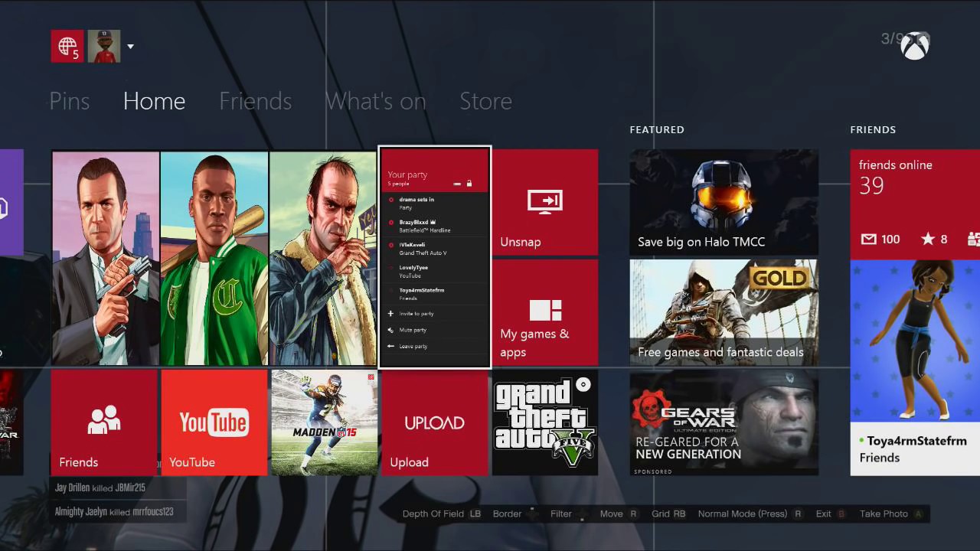980x551 pixels.
Task: Click the Normal Mode (Press) hint
Action: [750, 514]
